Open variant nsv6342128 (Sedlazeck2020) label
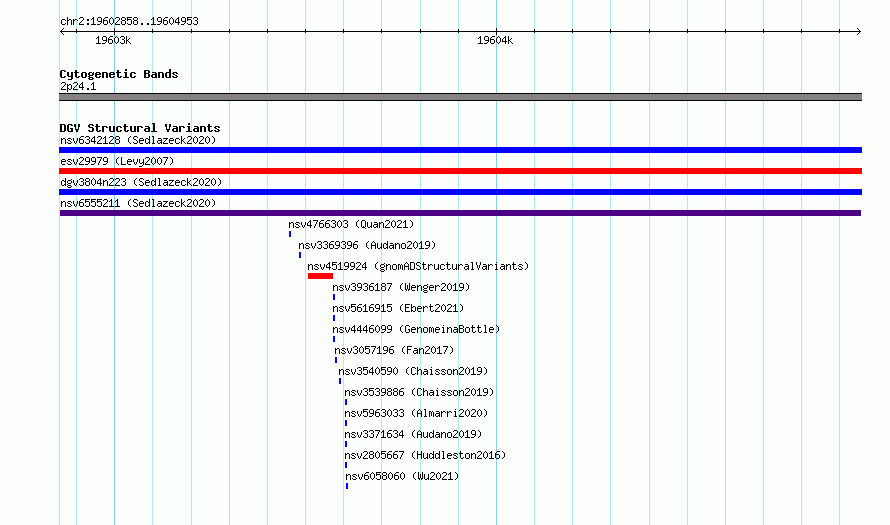The image size is (890, 525). [138, 140]
